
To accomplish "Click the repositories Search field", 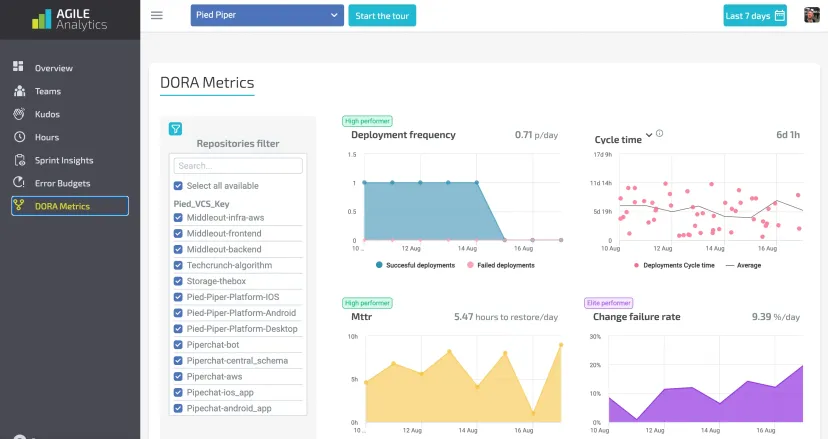I will [x=238, y=165].
